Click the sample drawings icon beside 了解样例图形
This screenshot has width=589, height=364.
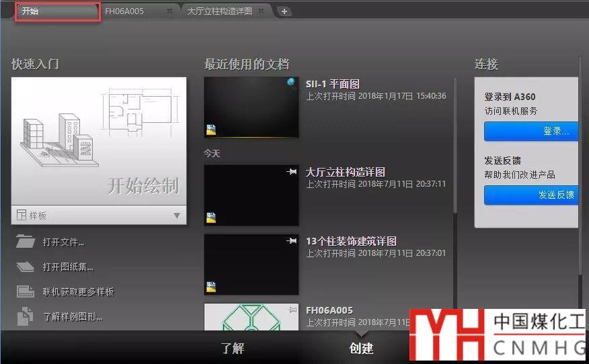click(x=25, y=316)
